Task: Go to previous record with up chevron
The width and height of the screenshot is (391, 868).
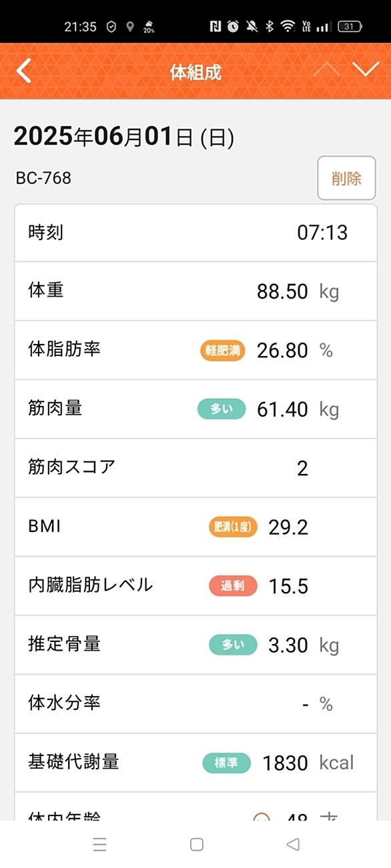Action: point(326,69)
